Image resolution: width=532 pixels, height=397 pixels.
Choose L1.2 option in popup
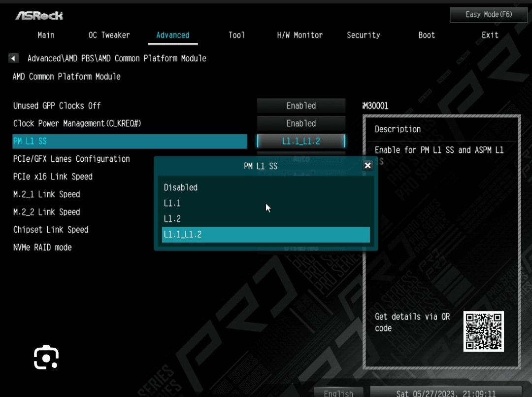point(266,218)
